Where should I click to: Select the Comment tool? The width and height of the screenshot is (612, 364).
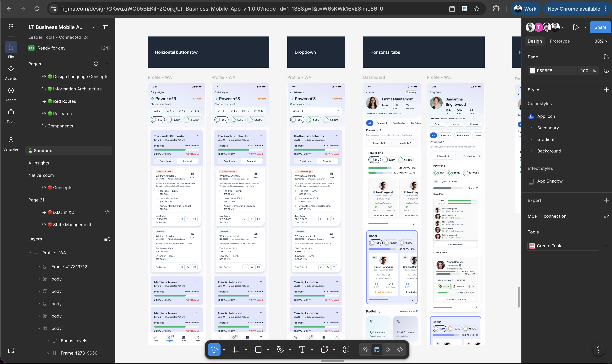coord(324,349)
